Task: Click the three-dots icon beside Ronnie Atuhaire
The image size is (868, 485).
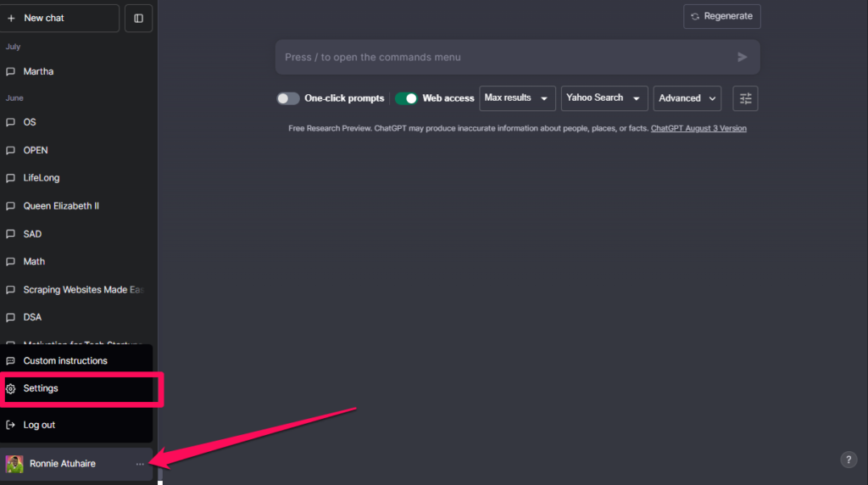Action: 140,464
